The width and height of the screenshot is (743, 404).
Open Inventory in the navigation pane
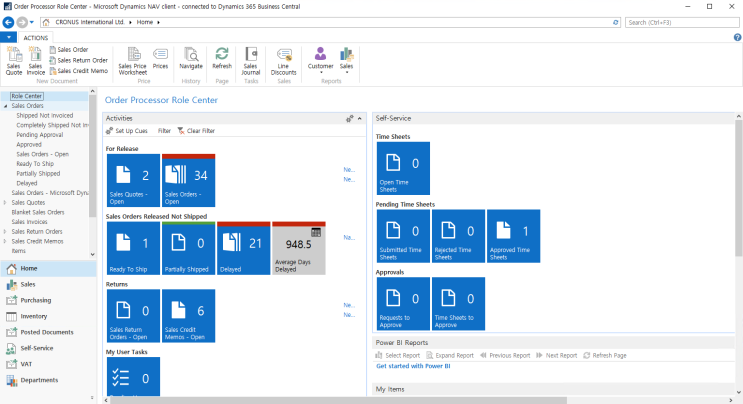pos(48,316)
